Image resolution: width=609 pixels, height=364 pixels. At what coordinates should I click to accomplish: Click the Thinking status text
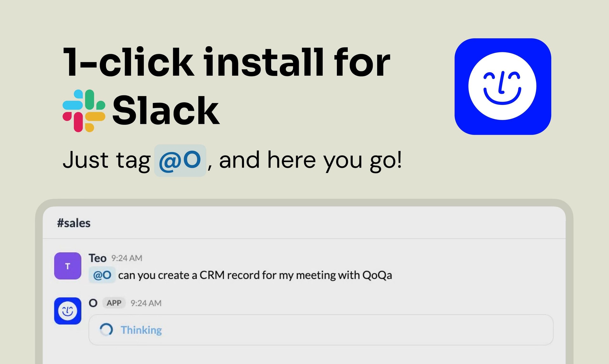(x=141, y=330)
